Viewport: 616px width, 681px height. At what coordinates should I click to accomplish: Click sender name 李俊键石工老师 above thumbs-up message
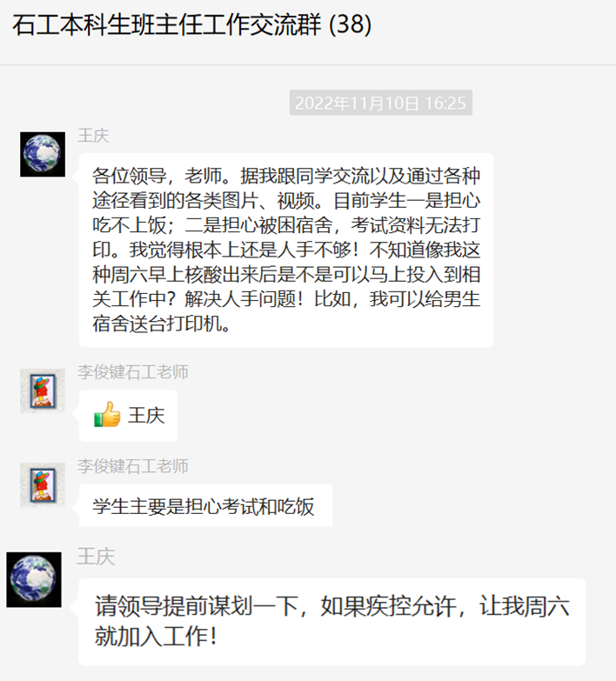tap(133, 372)
